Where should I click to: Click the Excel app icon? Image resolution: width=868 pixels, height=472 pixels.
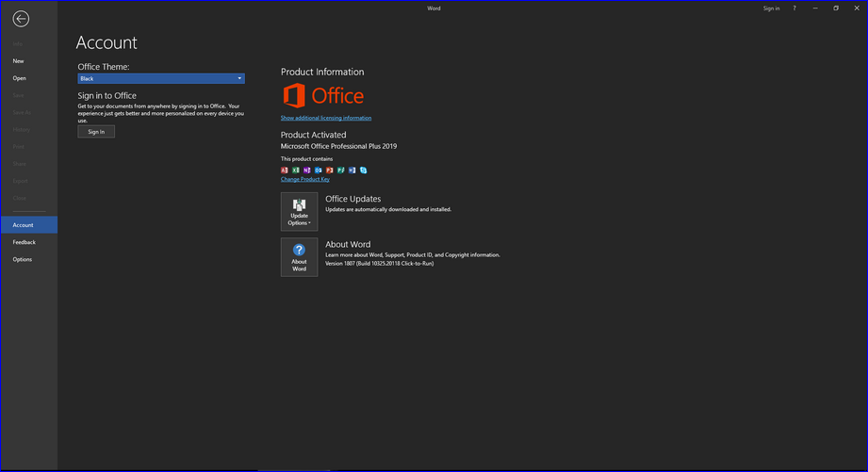(x=296, y=170)
